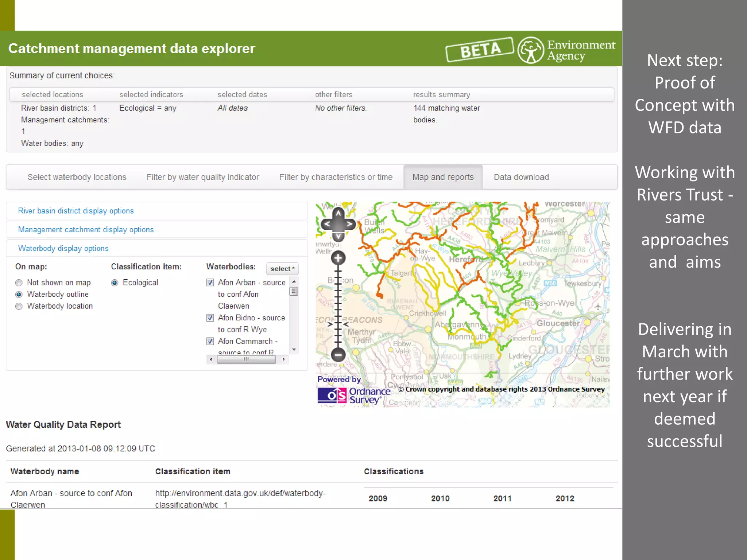The width and height of the screenshot is (747, 560).
Task: Click 'All dates' in selected dates column
Action: (232, 108)
